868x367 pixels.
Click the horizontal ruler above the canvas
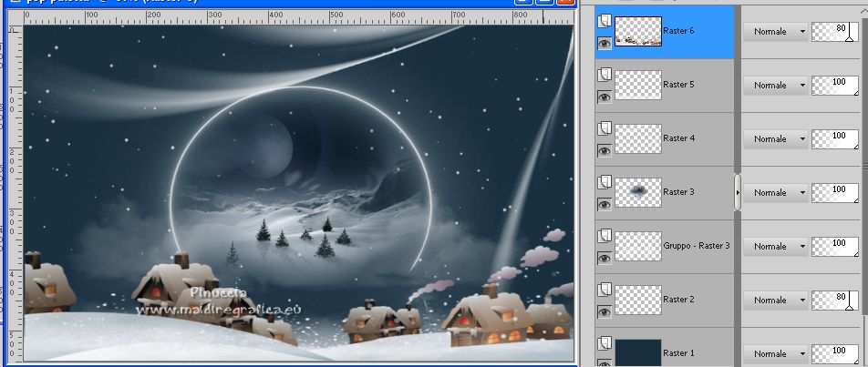(298, 17)
